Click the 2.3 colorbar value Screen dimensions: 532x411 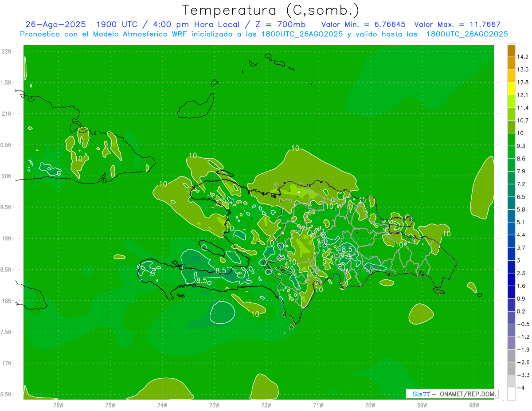[521, 273]
